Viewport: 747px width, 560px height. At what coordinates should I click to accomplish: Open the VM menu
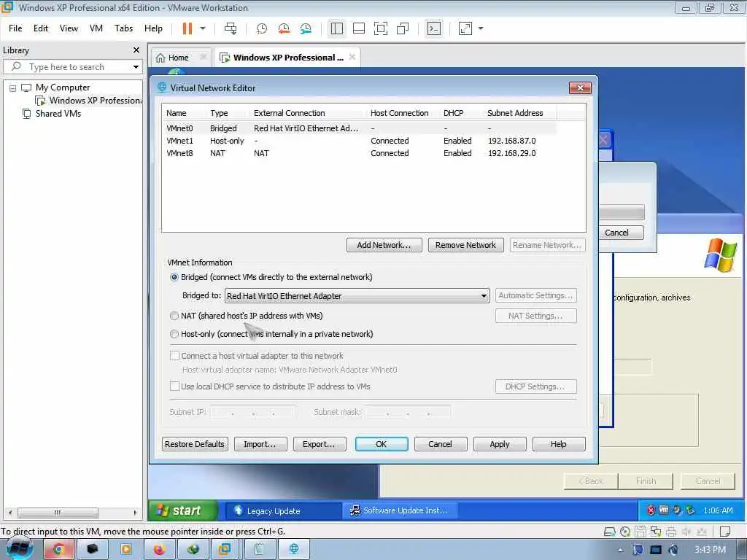(x=96, y=28)
